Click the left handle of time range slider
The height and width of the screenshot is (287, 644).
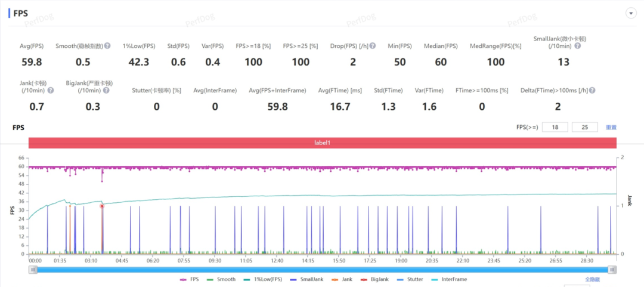[33, 270]
